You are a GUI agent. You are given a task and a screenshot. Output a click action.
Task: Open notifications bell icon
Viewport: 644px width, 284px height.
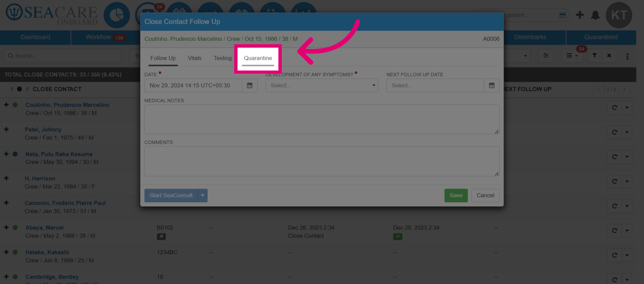click(x=595, y=15)
